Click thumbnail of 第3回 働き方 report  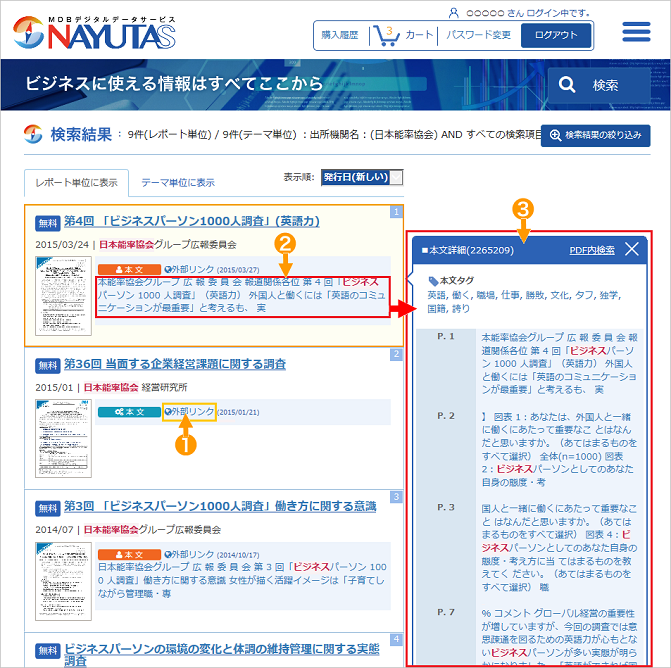pyautogui.click(x=63, y=581)
